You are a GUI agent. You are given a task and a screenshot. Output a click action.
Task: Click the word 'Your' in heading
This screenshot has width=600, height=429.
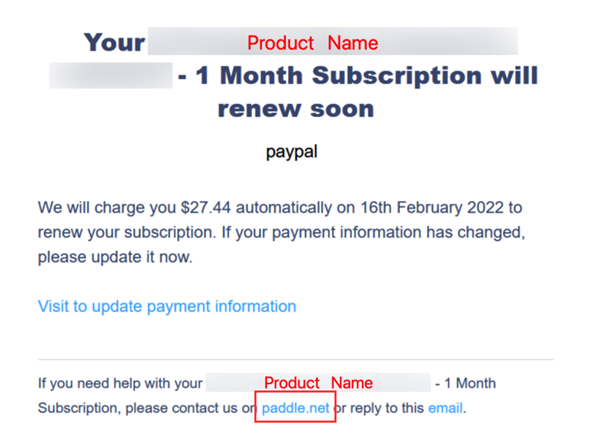click(114, 42)
